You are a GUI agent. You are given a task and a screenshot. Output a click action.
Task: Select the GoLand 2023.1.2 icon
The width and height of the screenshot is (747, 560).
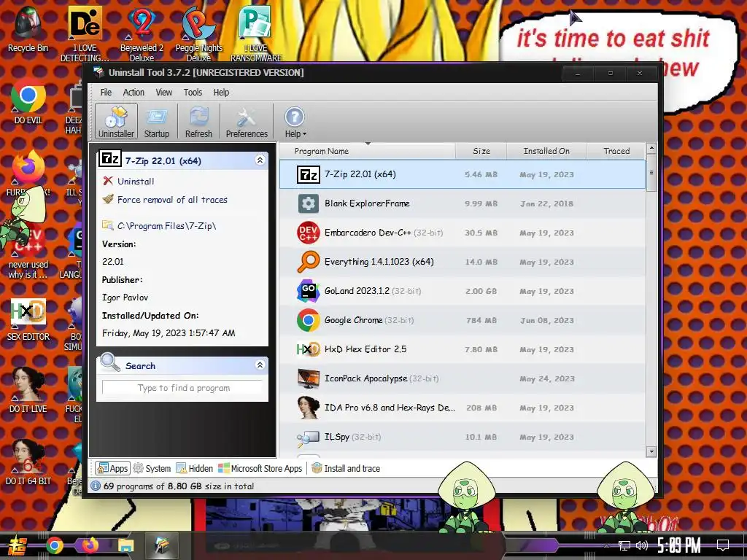pos(309,291)
